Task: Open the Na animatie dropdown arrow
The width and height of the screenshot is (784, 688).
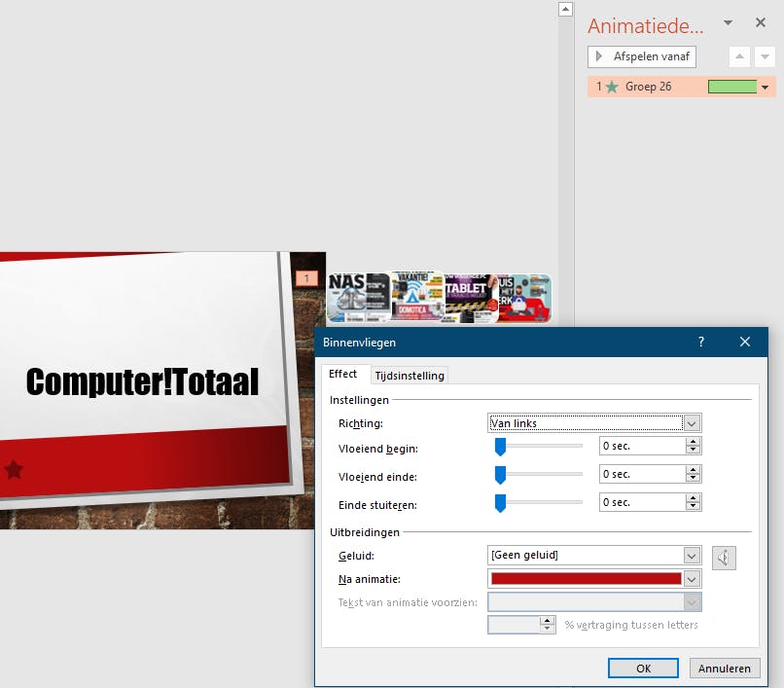Action: (692, 579)
